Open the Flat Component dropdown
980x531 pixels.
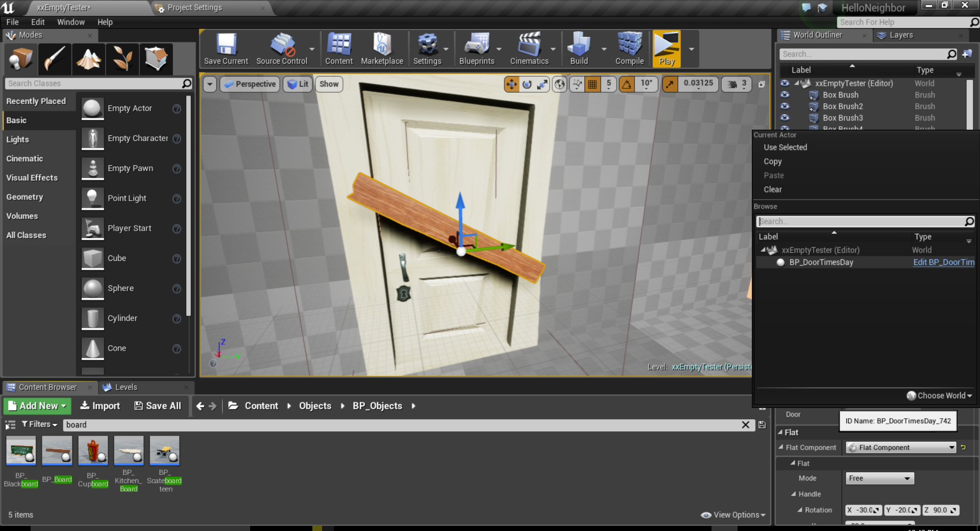[x=900, y=448]
